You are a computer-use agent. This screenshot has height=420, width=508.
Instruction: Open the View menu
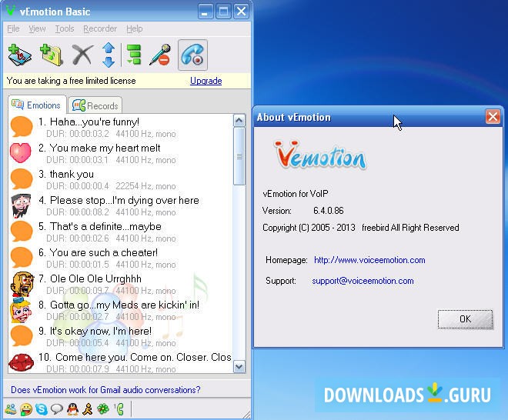pyautogui.click(x=37, y=28)
